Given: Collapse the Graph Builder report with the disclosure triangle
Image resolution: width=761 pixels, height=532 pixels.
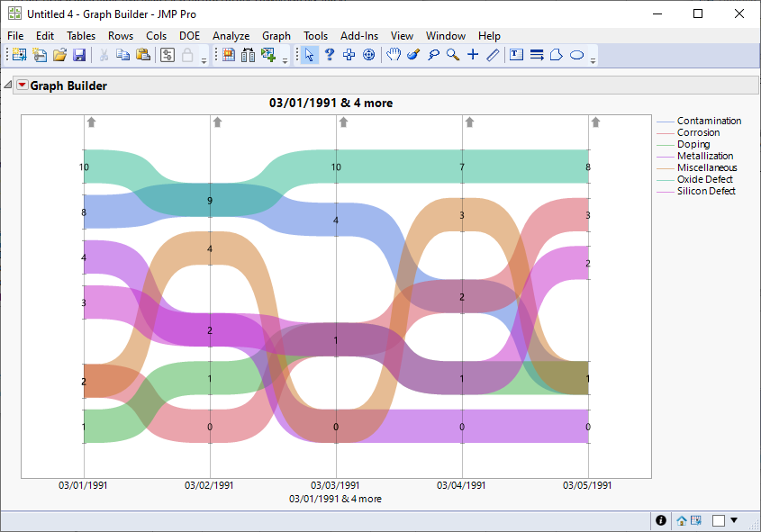Looking at the screenshot, I should click(7, 85).
